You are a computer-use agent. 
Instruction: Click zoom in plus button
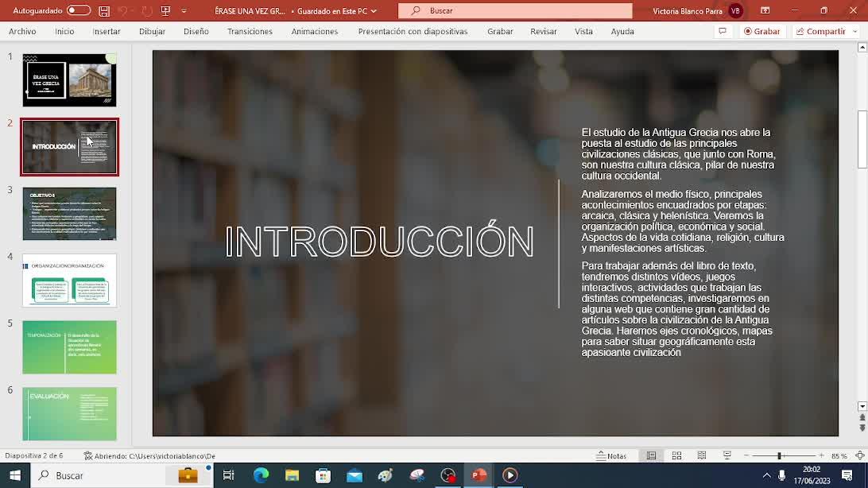[821, 456]
